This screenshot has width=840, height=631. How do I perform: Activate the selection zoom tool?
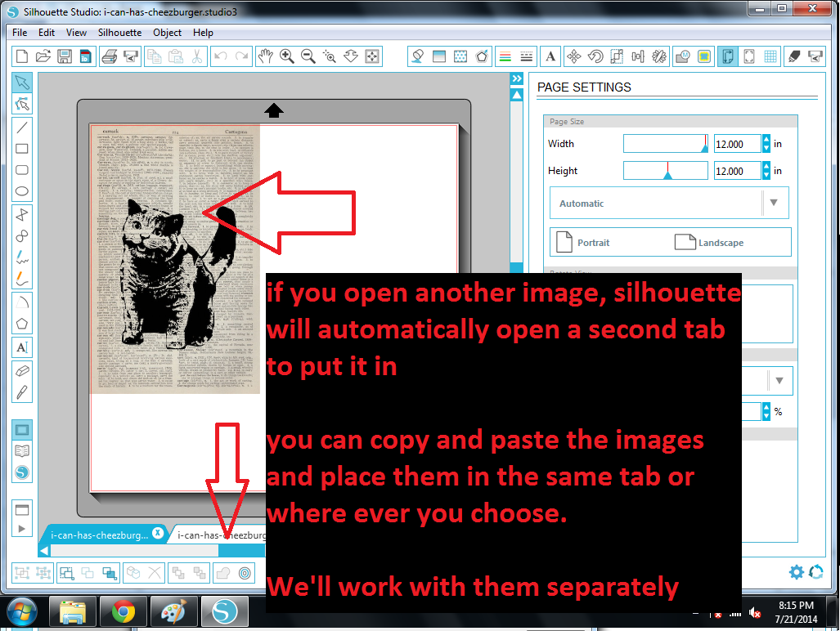pos(330,56)
